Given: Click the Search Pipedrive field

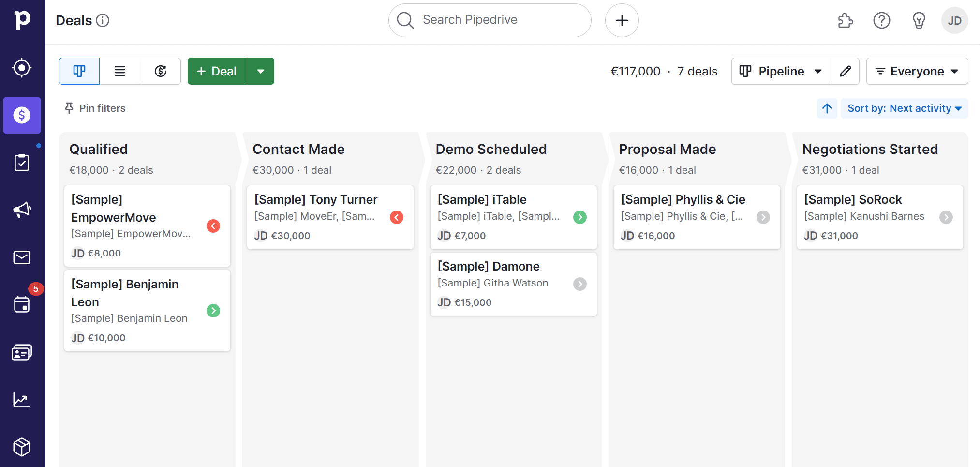Looking at the screenshot, I should point(490,20).
